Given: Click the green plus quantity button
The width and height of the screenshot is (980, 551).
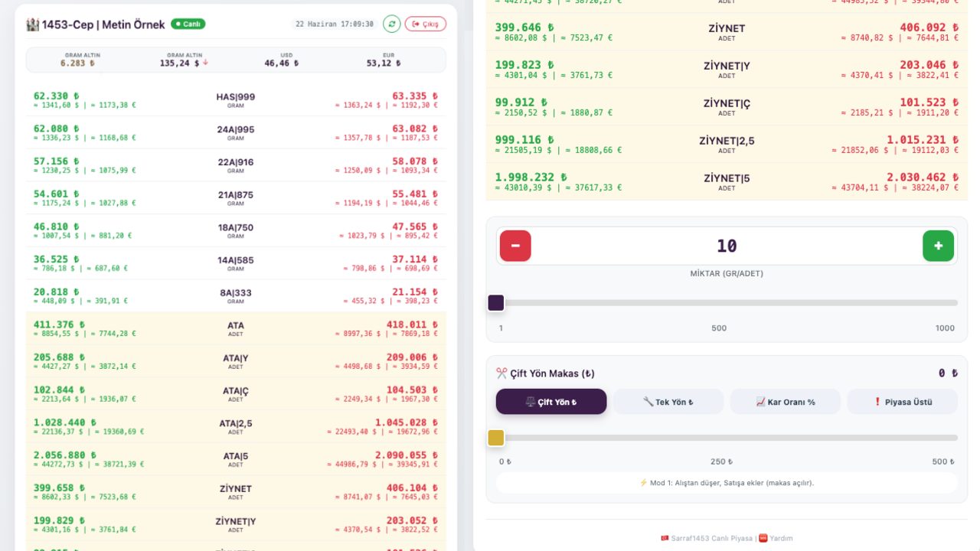Looking at the screenshot, I should 938,246.
